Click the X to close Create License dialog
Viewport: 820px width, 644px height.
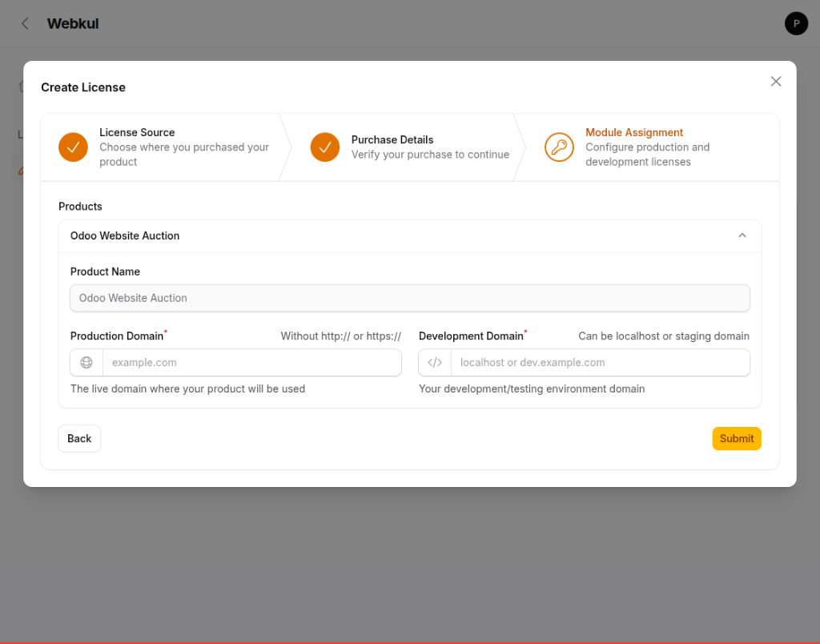pyautogui.click(x=775, y=81)
